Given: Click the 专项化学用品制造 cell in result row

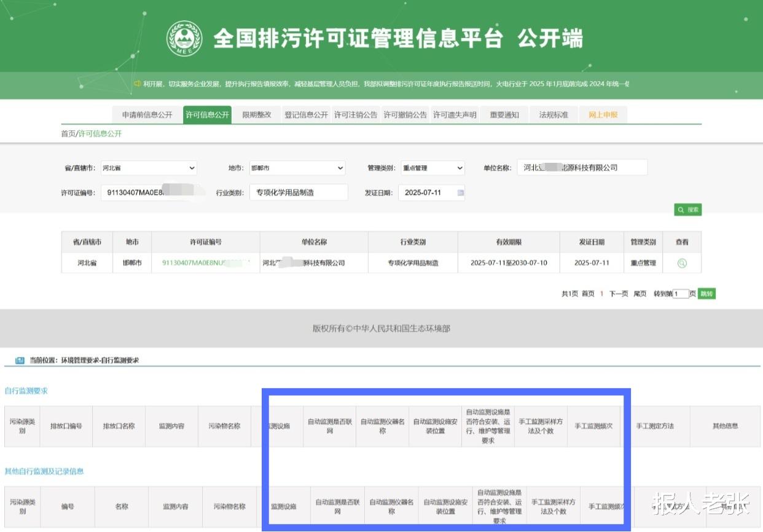Looking at the screenshot, I should [x=413, y=263].
